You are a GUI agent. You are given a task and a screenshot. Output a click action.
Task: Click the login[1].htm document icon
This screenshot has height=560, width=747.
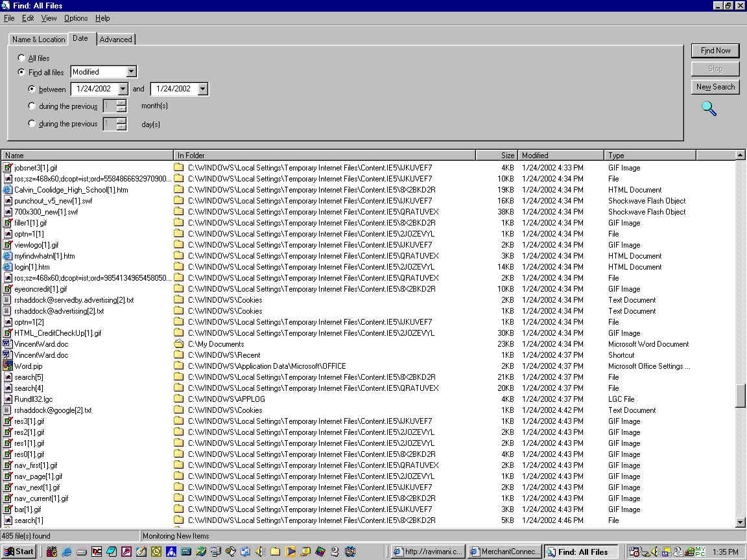(x=8, y=266)
